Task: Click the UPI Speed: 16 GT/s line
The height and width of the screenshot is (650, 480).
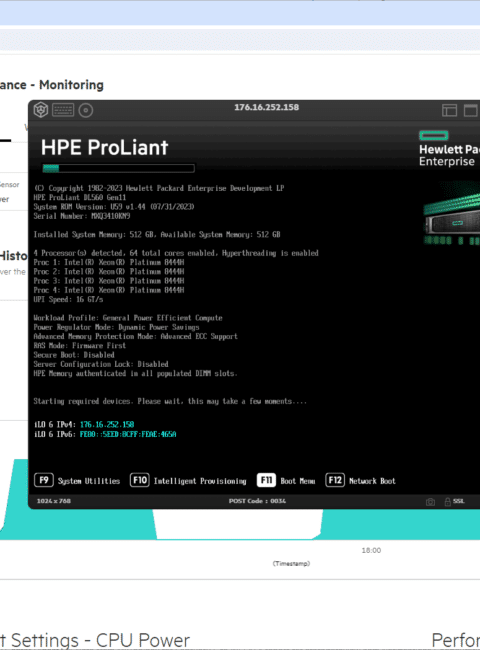Action: click(x=68, y=299)
